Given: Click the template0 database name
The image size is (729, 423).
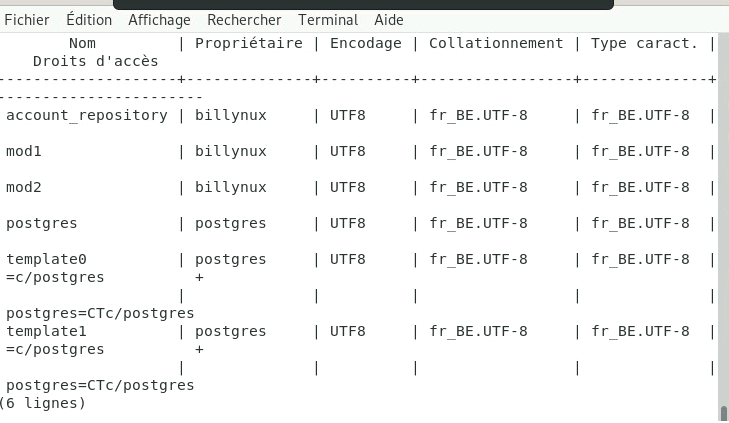Looking at the screenshot, I should 46,259.
